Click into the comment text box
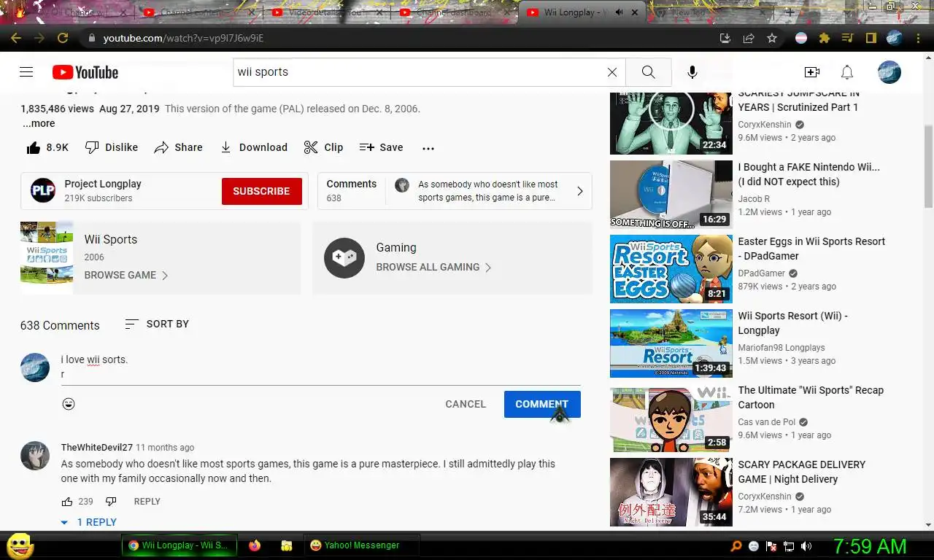Screen dimensions: 934x560 [x=321, y=367]
